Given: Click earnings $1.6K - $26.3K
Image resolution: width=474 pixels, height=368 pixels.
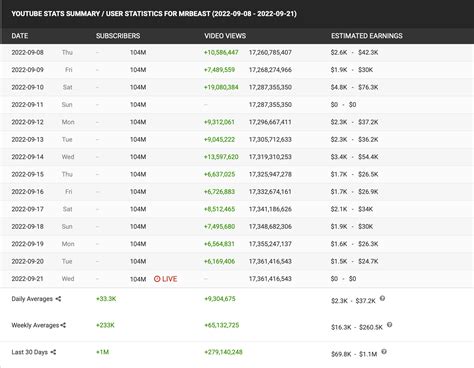Looking at the screenshot, I should pos(354,244).
